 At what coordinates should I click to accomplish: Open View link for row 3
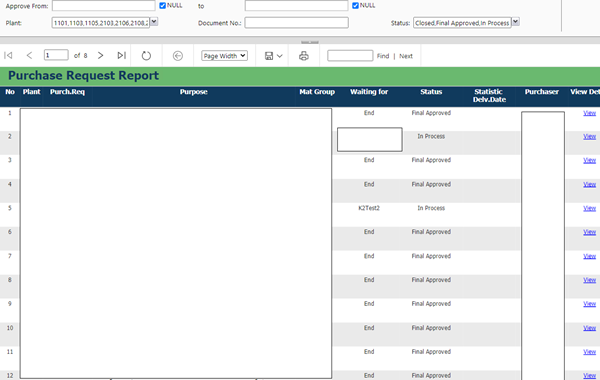tap(589, 160)
